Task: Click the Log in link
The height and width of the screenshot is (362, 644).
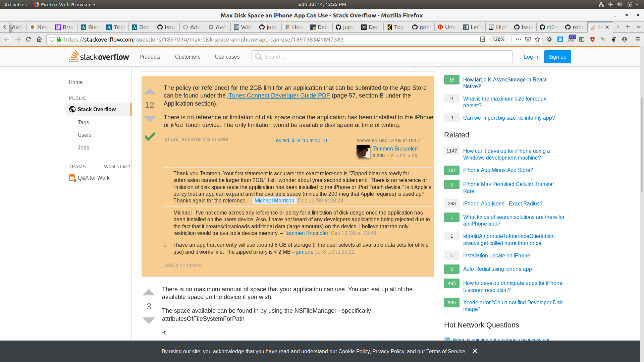Action: click(531, 57)
